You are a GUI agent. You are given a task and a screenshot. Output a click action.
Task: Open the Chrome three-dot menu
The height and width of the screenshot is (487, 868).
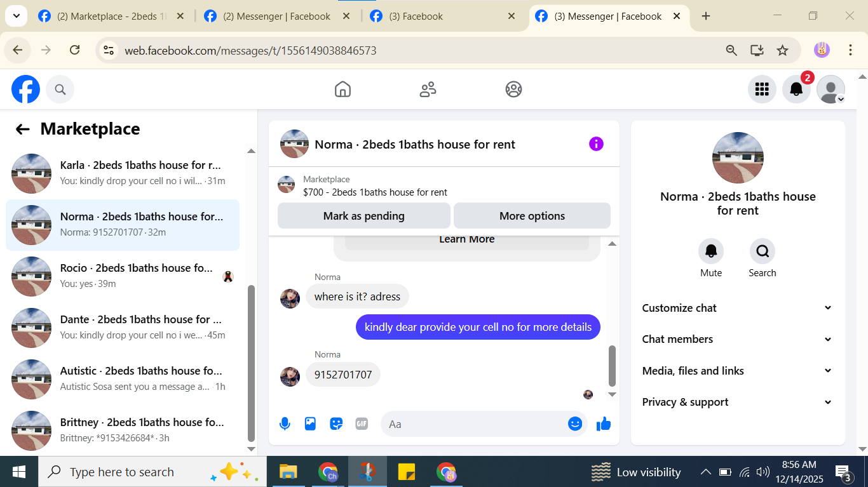[x=850, y=50]
